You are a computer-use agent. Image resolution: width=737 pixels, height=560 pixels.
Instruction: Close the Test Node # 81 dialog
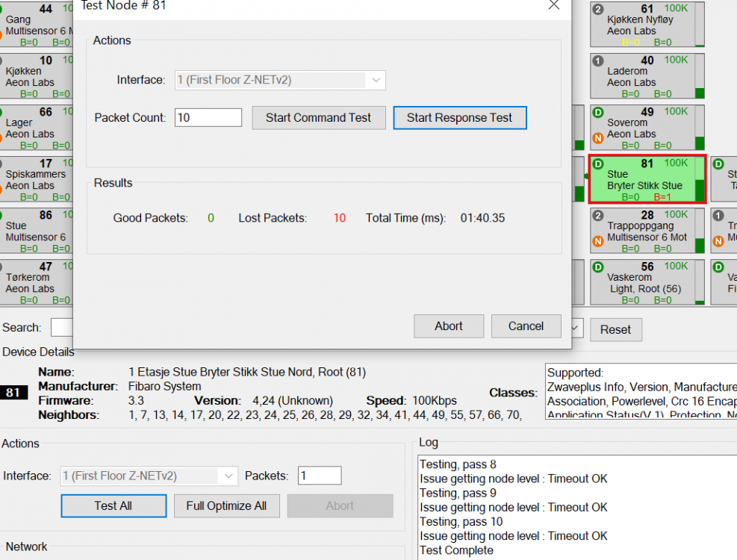[553, 5]
